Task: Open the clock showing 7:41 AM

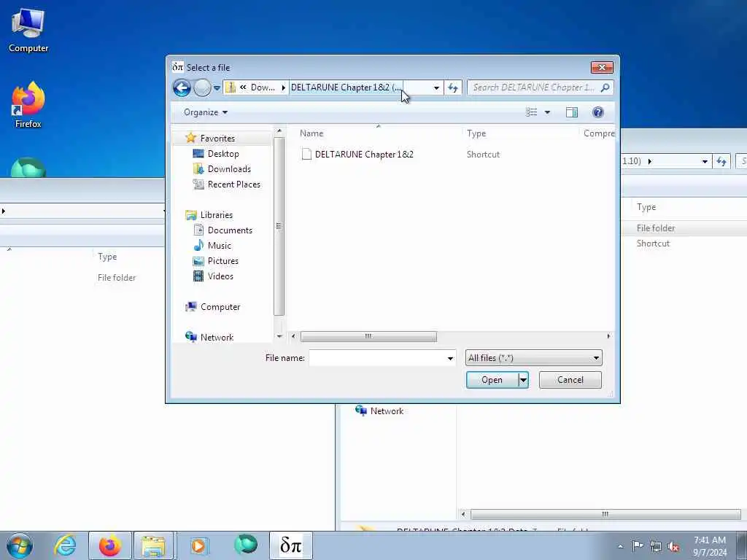Action: (710, 546)
